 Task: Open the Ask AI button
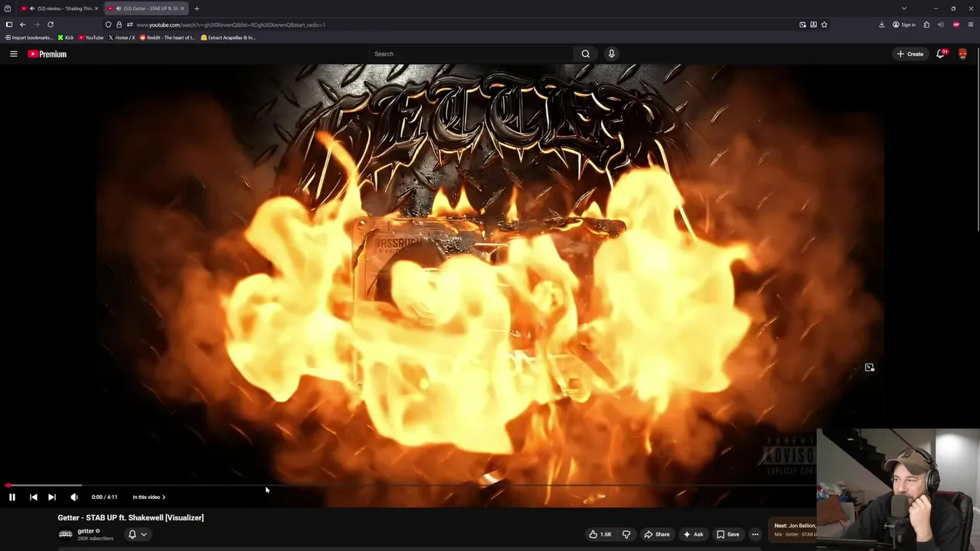[693, 534]
